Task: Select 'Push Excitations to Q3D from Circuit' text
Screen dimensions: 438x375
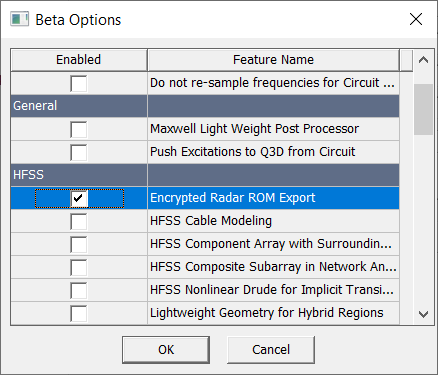Action: pyautogui.click(x=252, y=152)
